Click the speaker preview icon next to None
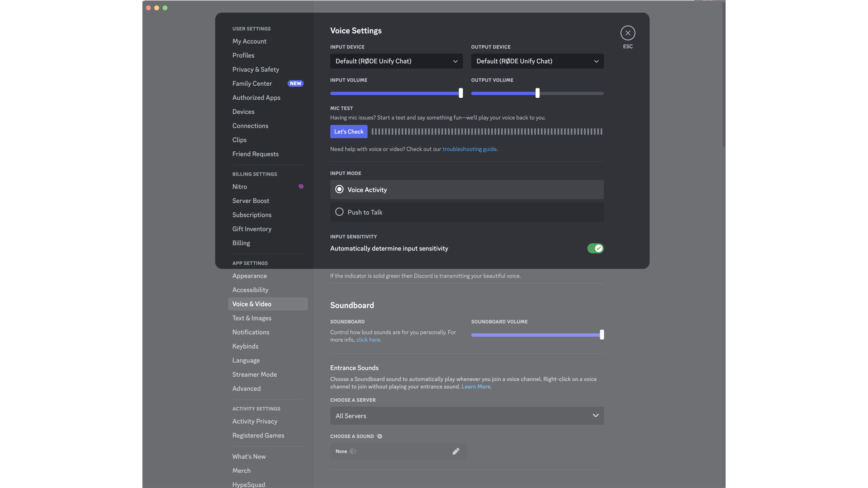This screenshot has width=868, height=488. coord(353,451)
